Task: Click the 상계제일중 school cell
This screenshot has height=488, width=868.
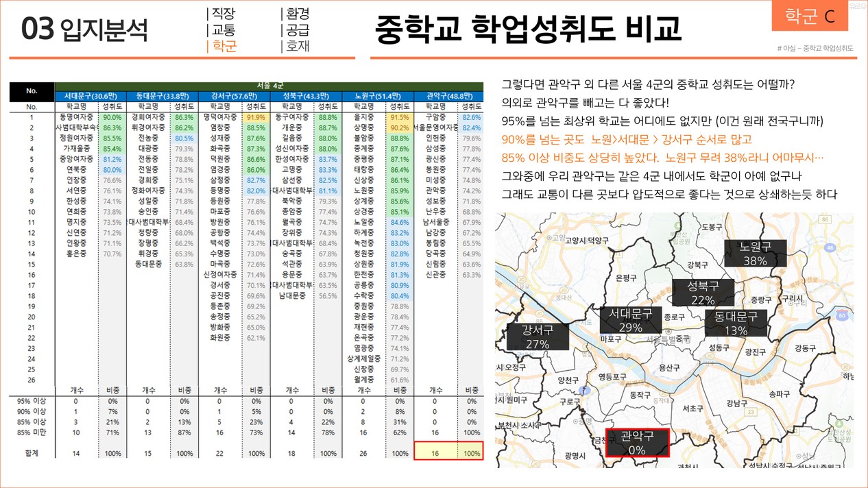Action: coord(363,359)
